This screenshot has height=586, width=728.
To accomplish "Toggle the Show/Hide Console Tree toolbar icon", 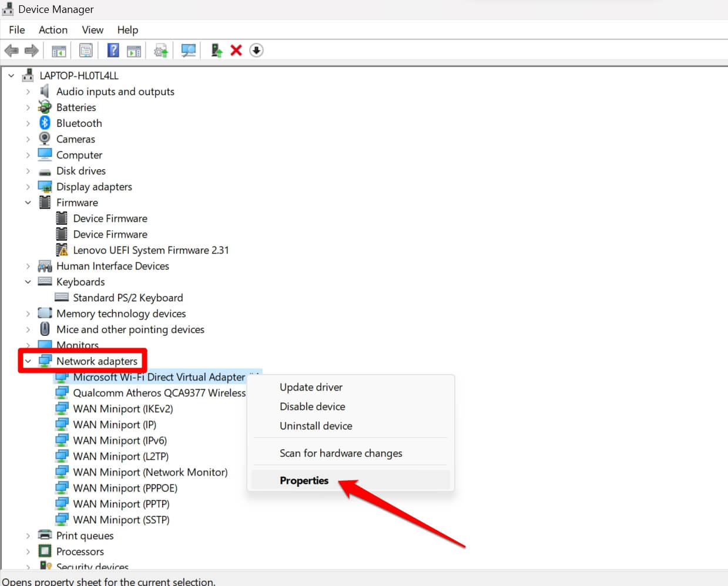I will [59, 51].
